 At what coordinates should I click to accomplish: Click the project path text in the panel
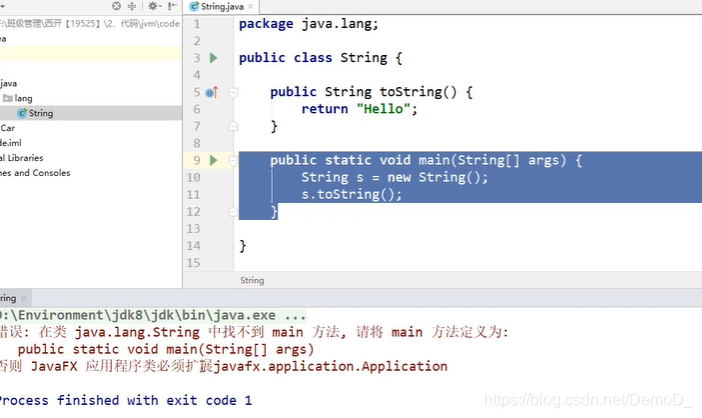90,24
